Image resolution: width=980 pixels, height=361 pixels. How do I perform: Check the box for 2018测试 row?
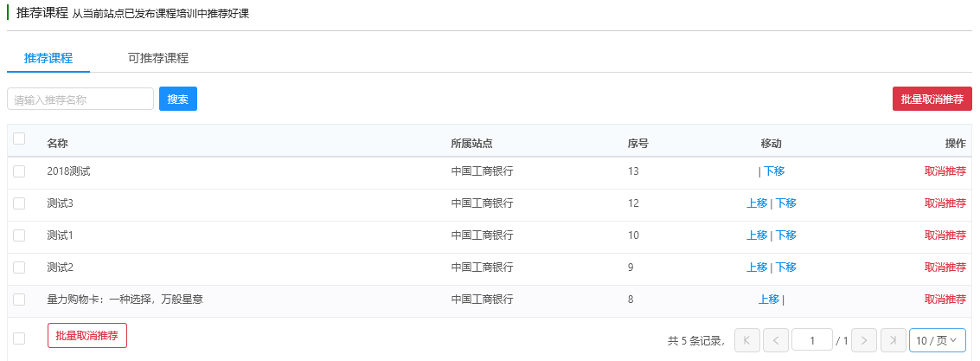point(19,171)
